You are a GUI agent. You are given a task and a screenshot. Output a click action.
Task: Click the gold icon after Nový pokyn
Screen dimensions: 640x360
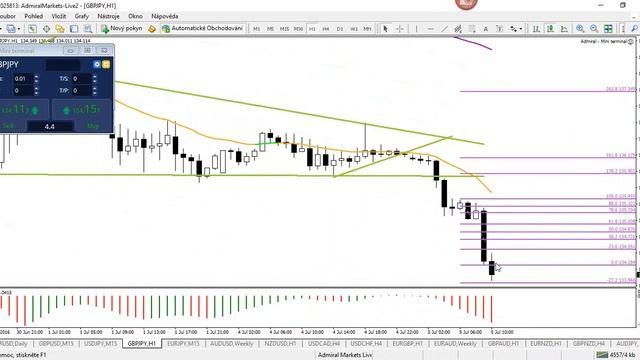[x=152, y=29]
